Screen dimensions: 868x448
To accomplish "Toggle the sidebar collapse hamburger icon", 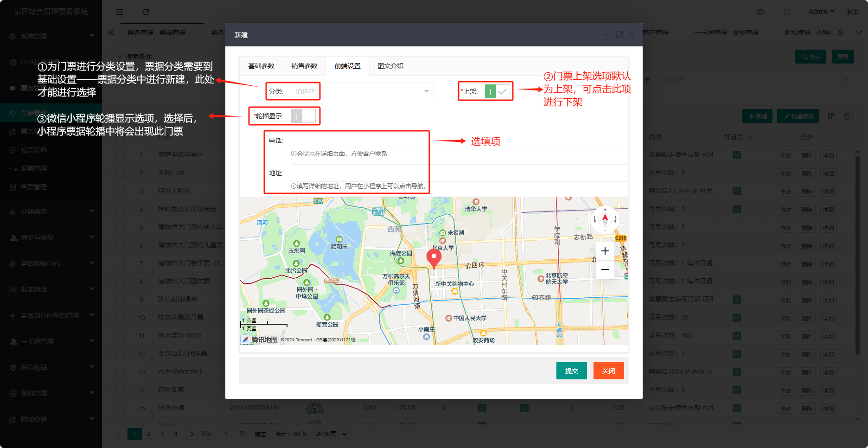I will click(x=120, y=12).
